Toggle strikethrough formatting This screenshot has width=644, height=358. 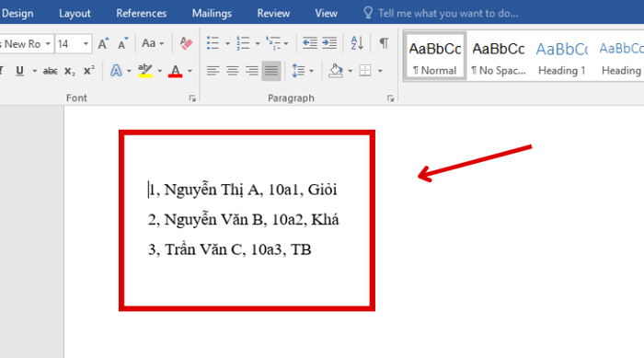[x=50, y=71]
